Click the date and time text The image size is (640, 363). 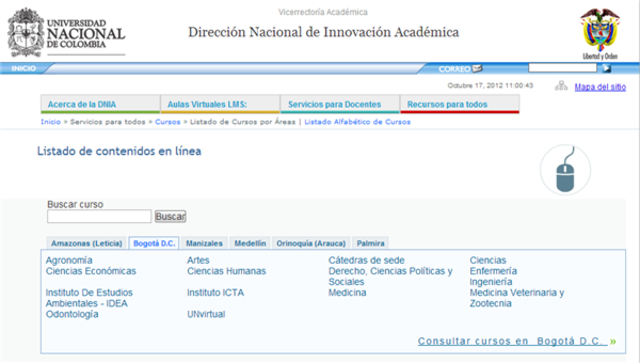(490, 85)
